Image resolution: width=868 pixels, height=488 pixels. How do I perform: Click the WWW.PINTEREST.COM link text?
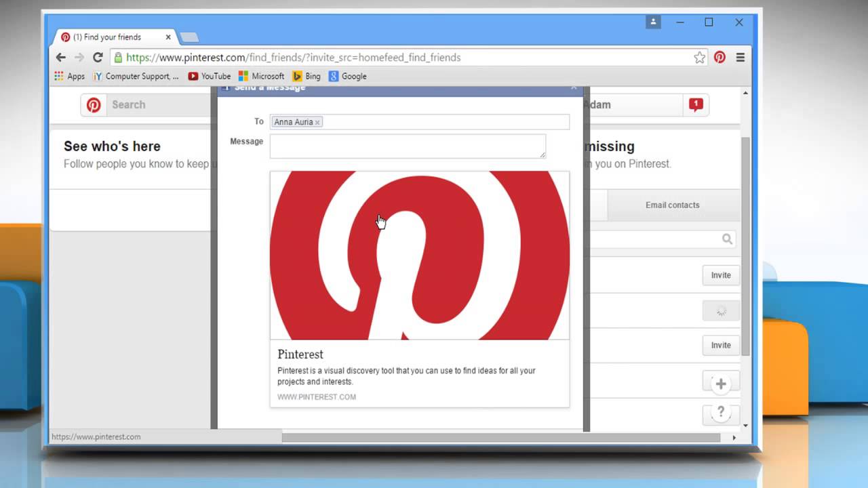[317, 397]
